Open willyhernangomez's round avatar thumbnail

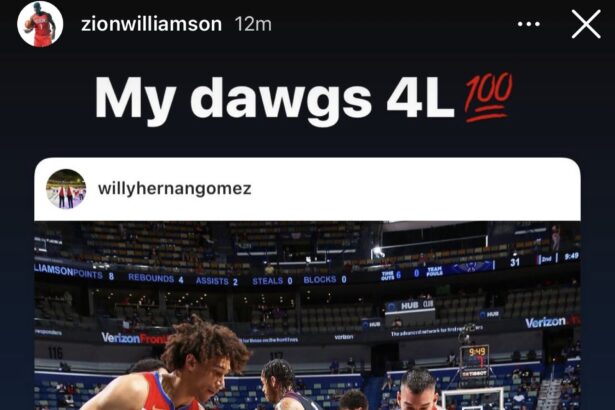coord(66,189)
